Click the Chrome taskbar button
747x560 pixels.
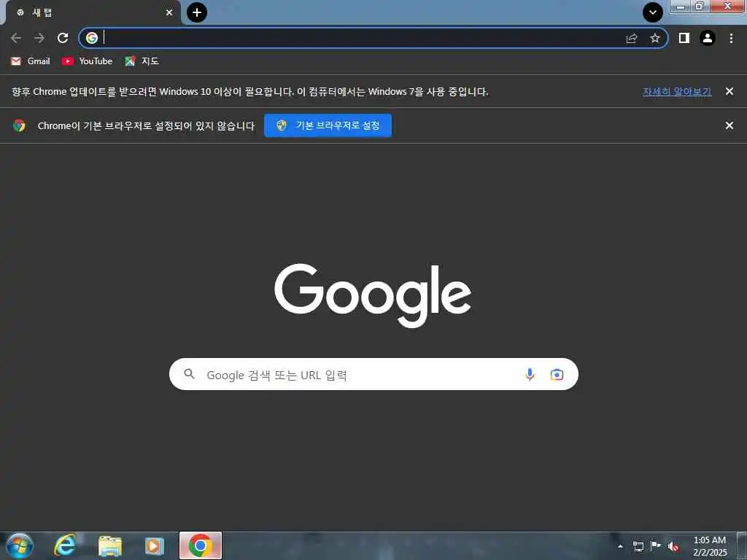pyautogui.click(x=201, y=545)
